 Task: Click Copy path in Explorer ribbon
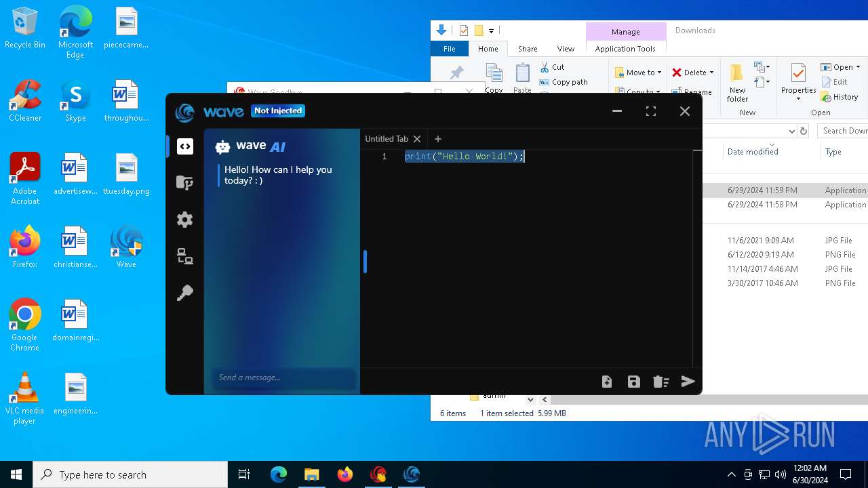564,82
